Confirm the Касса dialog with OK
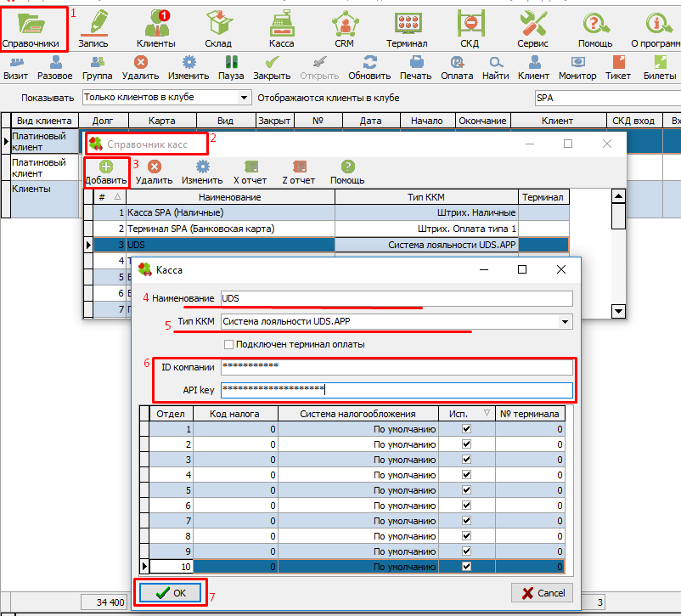The width and height of the screenshot is (681, 616). 170,593
